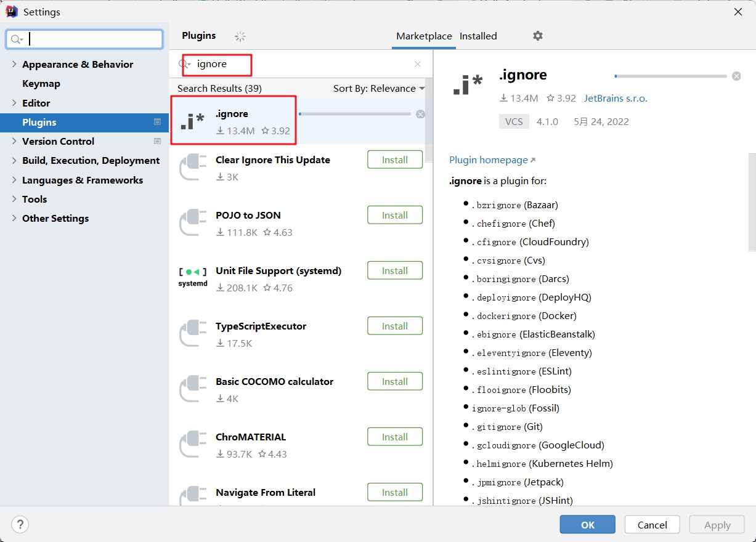The width and height of the screenshot is (756, 542).
Task: Expand Build, Execution, Deployment node
Action: (x=14, y=160)
